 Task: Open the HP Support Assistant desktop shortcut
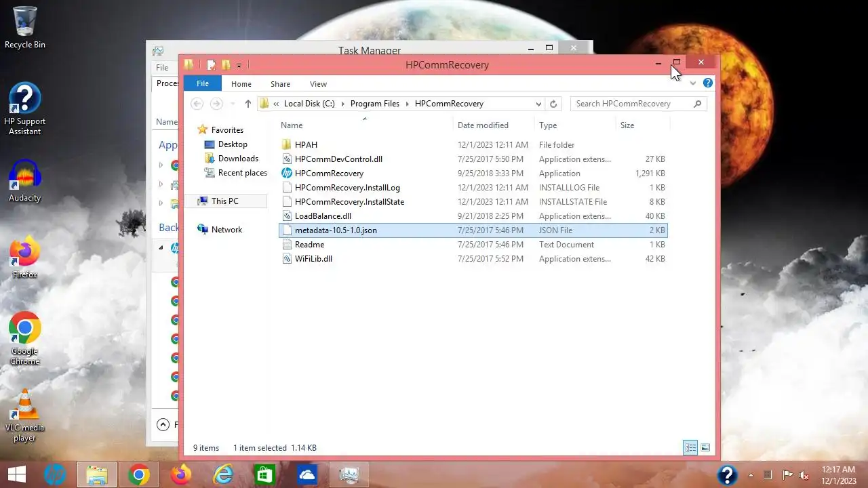pos(25,109)
